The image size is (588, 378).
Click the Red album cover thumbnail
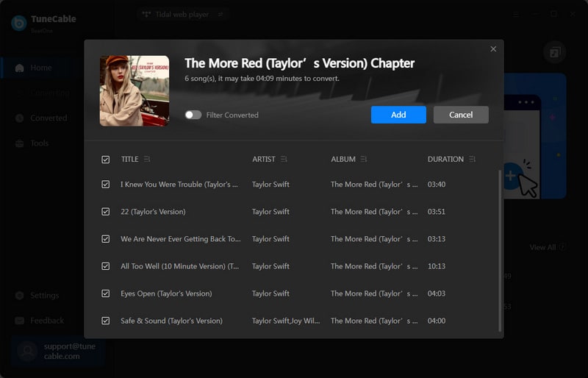[x=135, y=90]
